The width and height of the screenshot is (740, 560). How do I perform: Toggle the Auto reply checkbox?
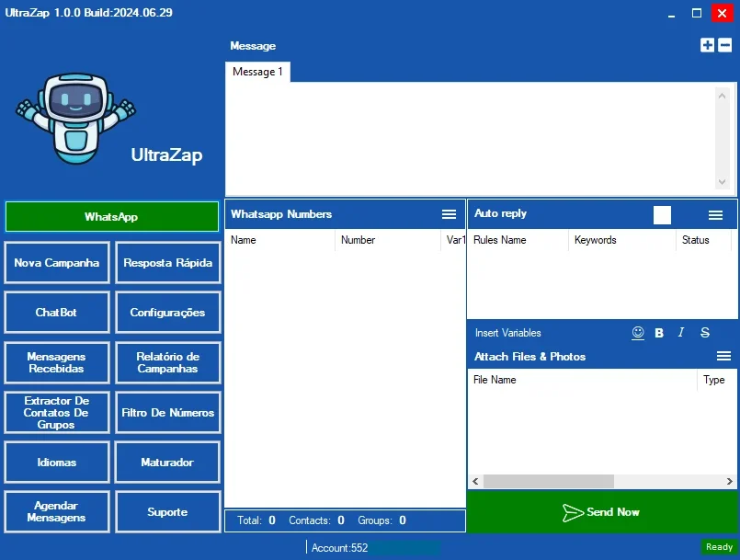pyautogui.click(x=662, y=215)
